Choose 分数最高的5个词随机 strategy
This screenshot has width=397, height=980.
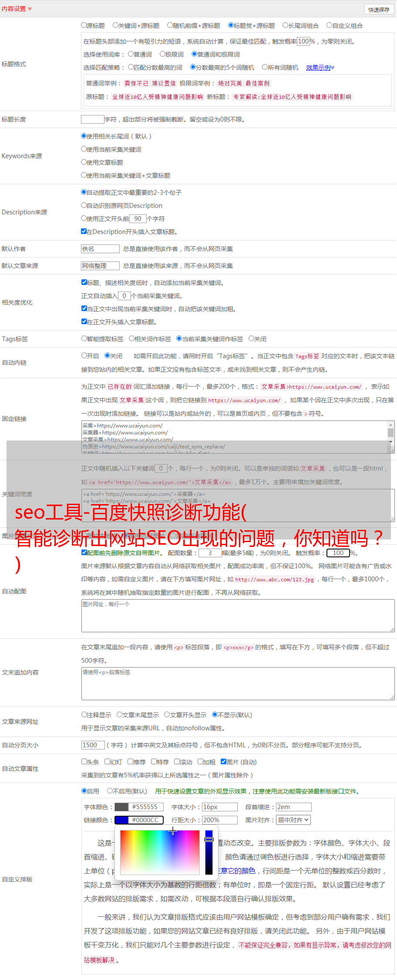coord(193,67)
